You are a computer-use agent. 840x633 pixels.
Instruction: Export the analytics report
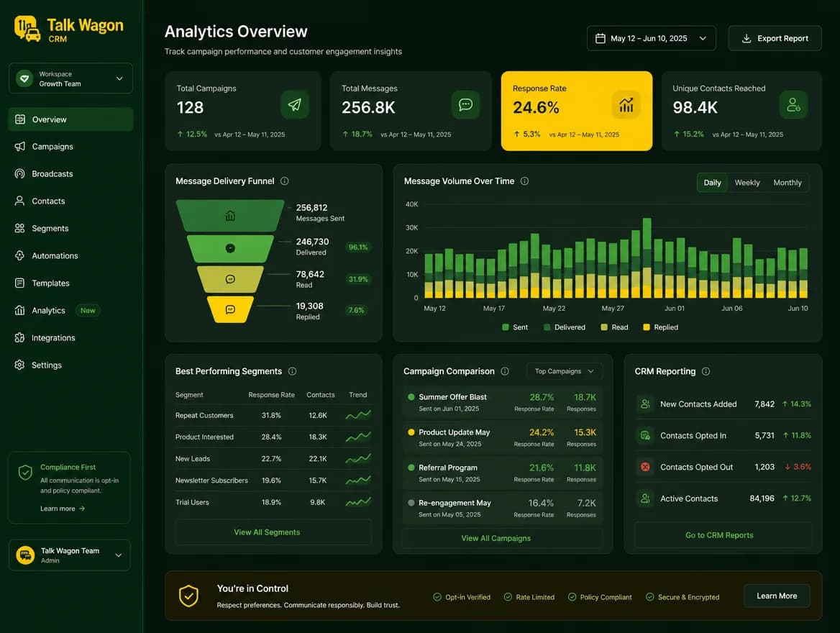click(775, 39)
